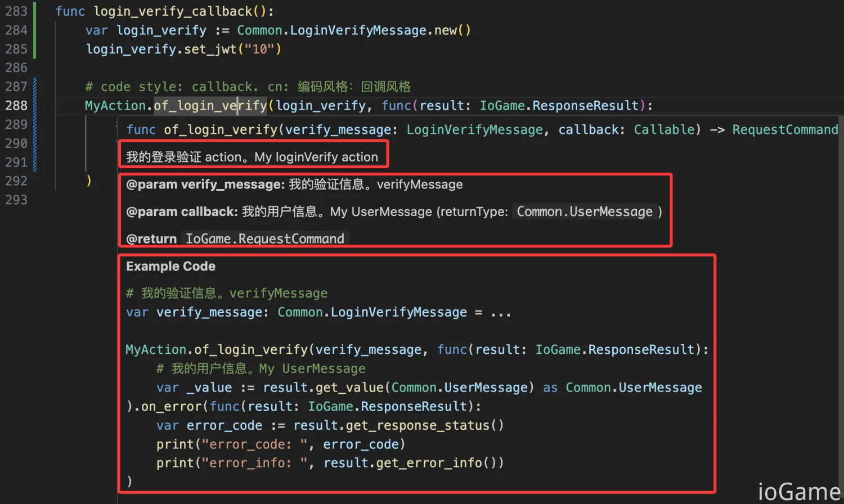844x504 pixels.
Task: Click the Common.LoginVerifyMessage.new() call on line 284
Action: [x=353, y=30]
